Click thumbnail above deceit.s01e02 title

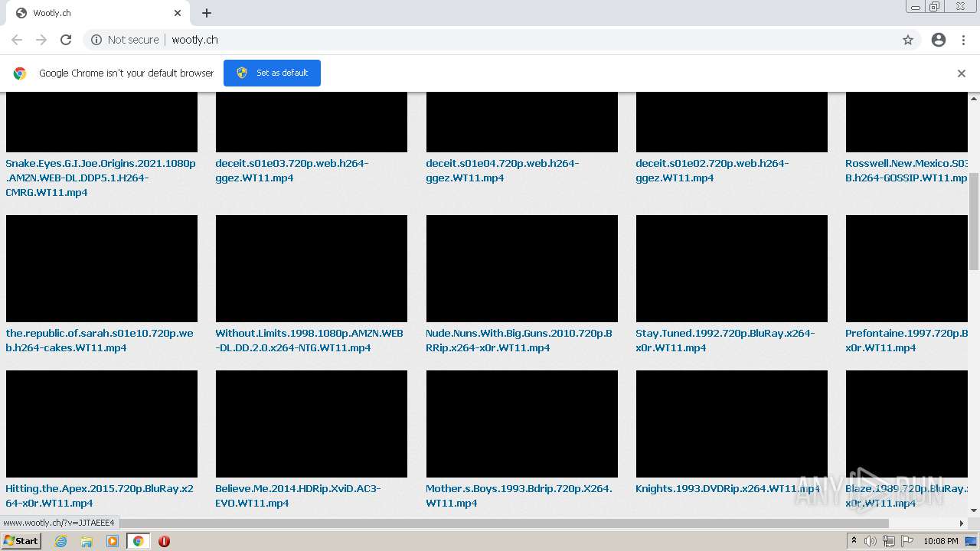[x=732, y=122]
